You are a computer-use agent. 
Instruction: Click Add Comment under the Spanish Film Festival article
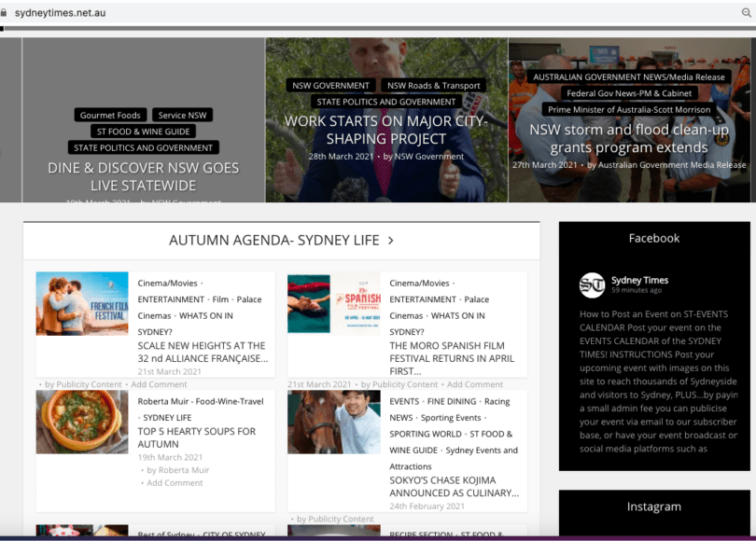pyautogui.click(x=475, y=384)
